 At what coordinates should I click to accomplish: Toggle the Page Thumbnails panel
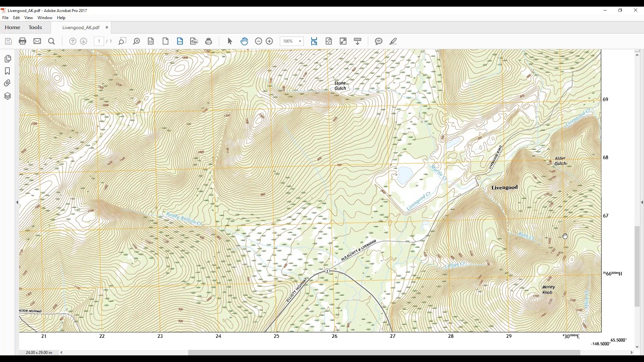pyautogui.click(x=8, y=59)
